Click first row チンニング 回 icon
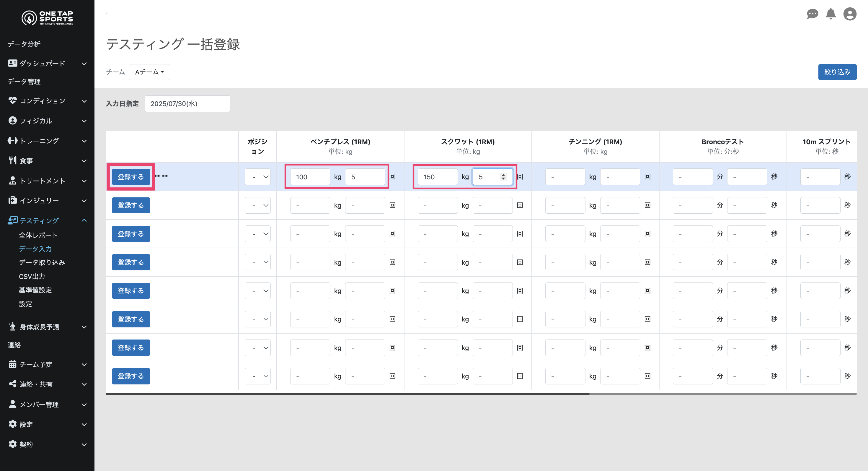The image size is (868, 471). 647,177
